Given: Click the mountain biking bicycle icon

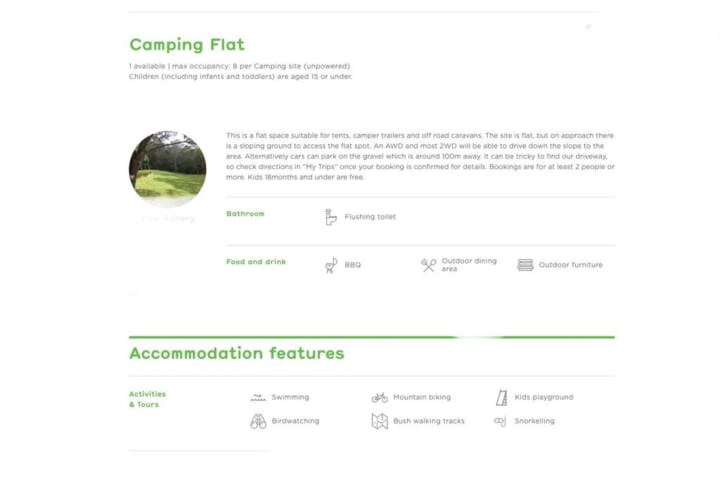Looking at the screenshot, I should (379, 397).
